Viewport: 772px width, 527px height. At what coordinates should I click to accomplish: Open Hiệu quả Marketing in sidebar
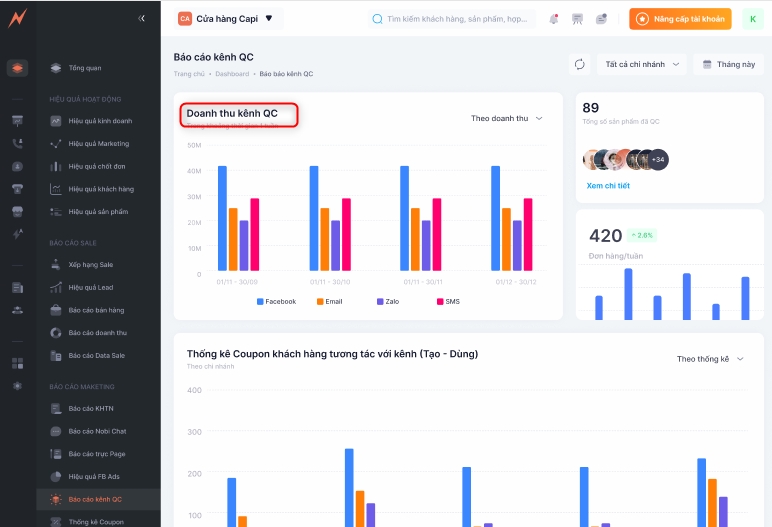point(98,143)
